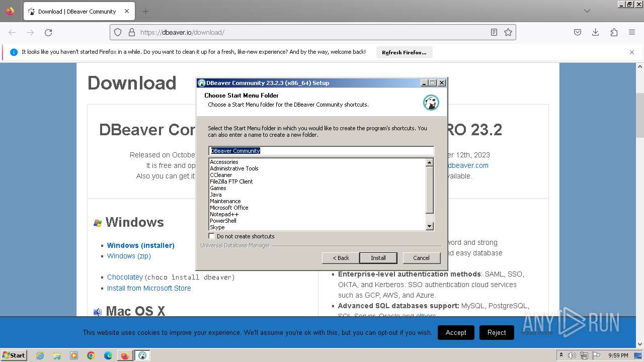Click the DBeaver installer title bar icon
The width and height of the screenshot is (644, 362).
point(202,83)
